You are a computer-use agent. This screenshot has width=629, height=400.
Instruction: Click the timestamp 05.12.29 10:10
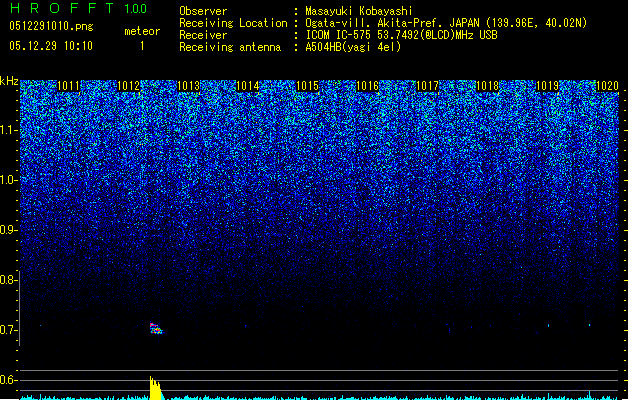point(51,46)
